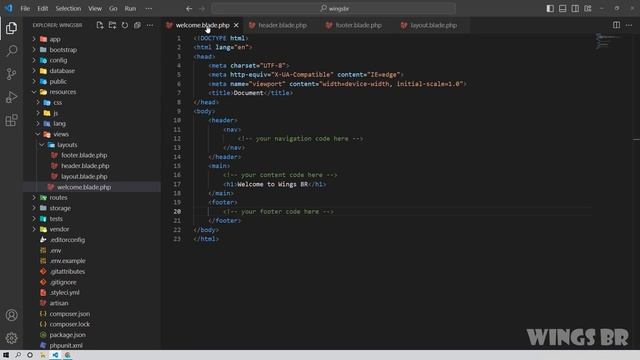This screenshot has width=640, height=360.
Task: Click the New File icon in Explorer
Action: 100,25
